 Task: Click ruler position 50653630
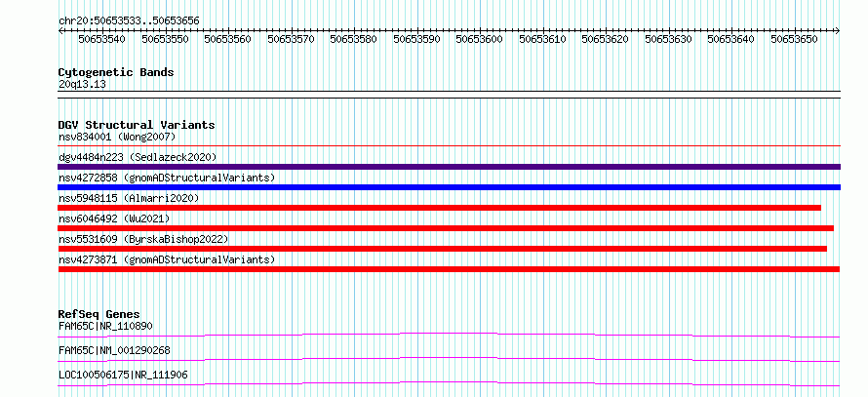click(668, 39)
